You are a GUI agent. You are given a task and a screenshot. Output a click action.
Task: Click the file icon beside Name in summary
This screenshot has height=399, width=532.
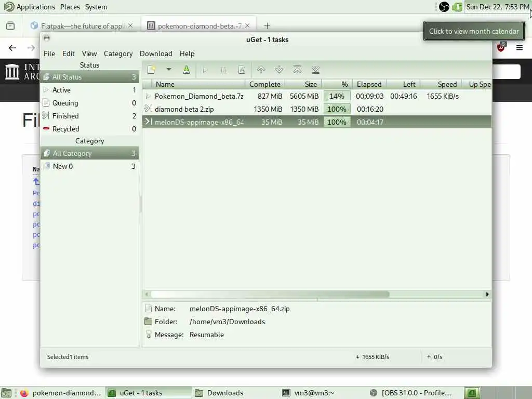[x=148, y=309]
